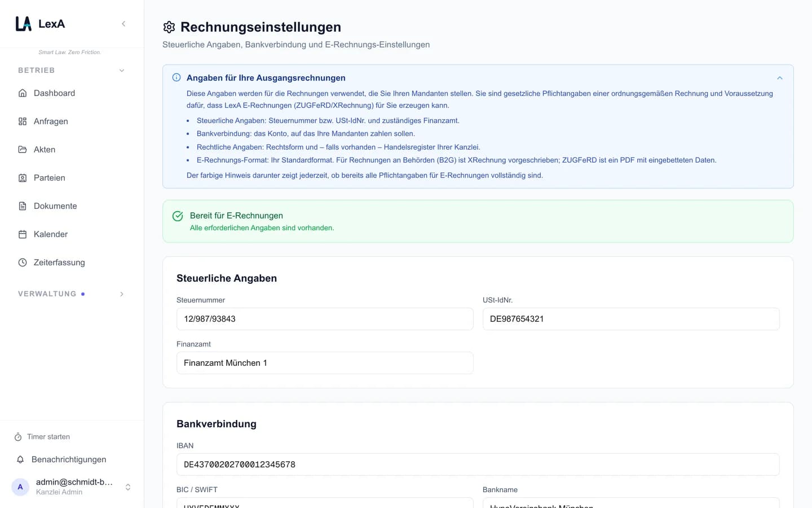Image resolution: width=812 pixels, height=508 pixels.
Task: Click the 'Smart Law. Zero Friction.' tagline
Action: pos(70,52)
